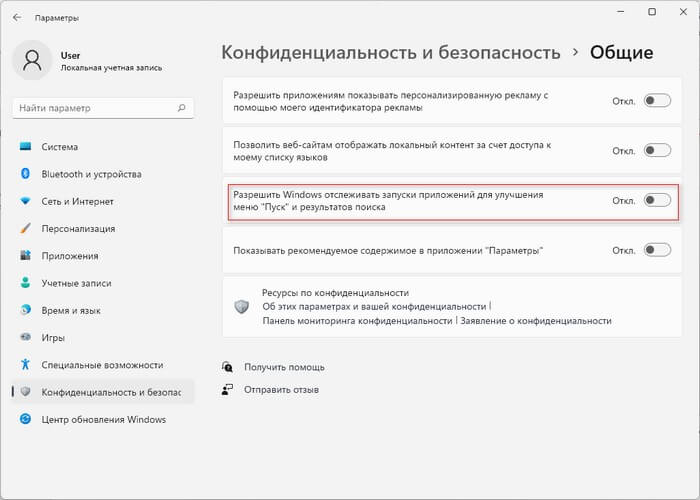Click Локальная учетная запись label

(111, 68)
